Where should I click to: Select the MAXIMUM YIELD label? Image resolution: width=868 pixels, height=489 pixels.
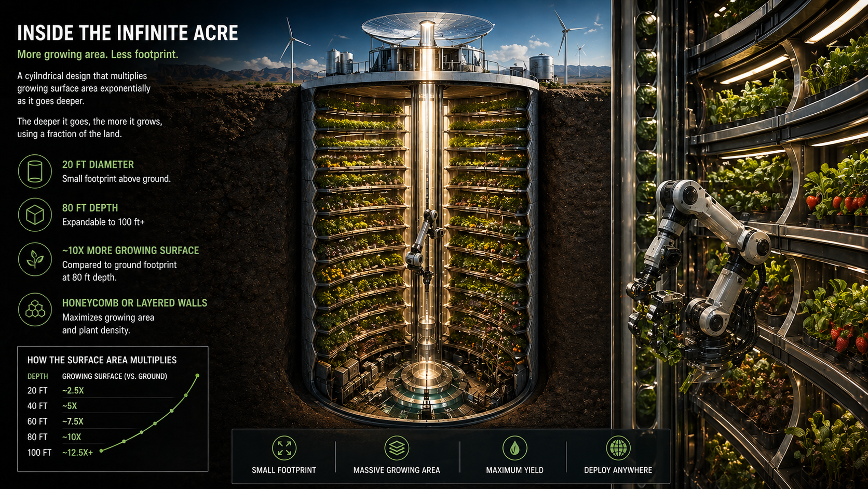point(514,470)
